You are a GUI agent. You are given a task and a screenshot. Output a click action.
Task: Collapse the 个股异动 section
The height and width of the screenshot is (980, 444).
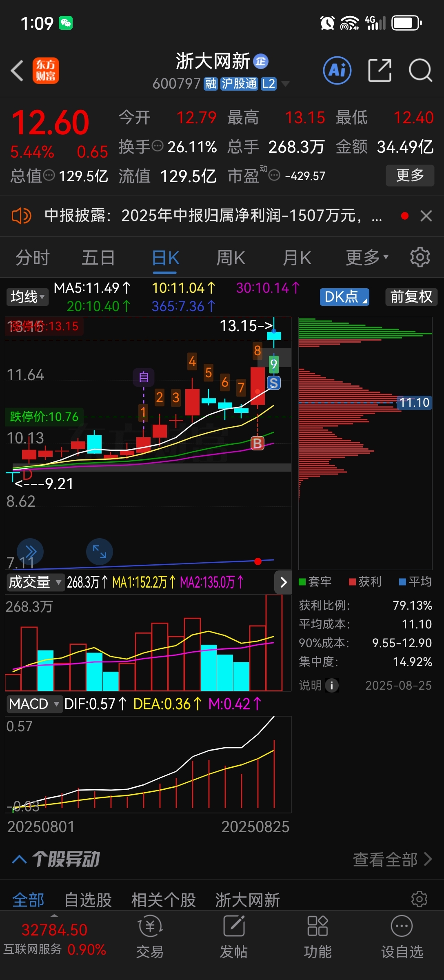click(20, 860)
